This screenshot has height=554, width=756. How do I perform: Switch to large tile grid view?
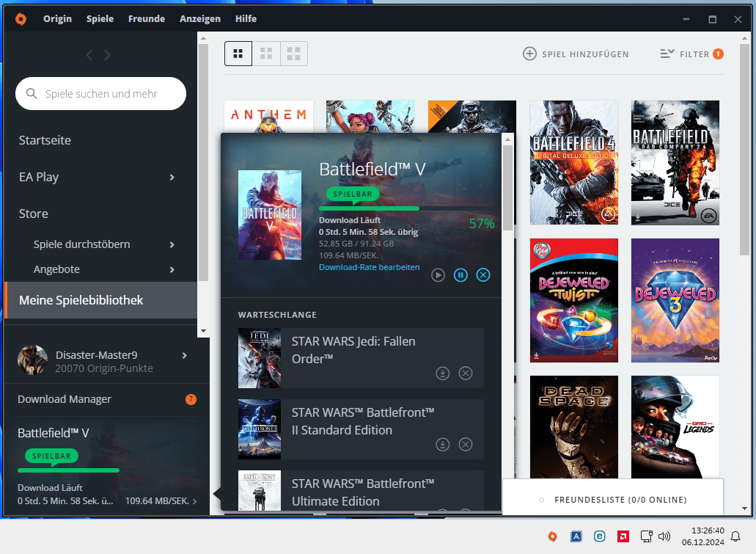click(293, 54)
